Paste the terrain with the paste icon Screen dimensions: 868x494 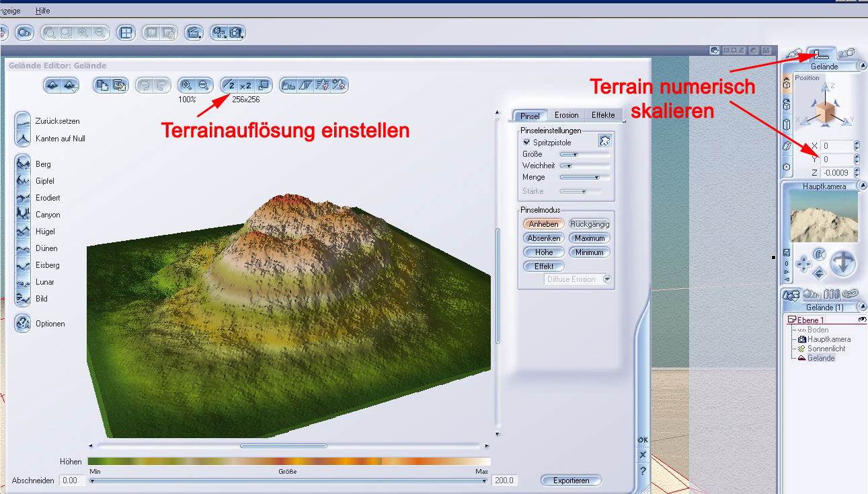tap(120, 85)
